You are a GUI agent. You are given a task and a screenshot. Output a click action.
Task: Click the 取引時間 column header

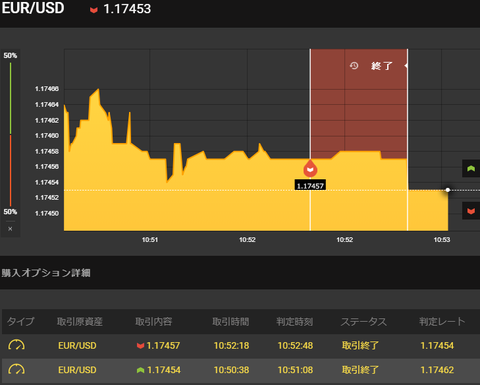click(231, 322)
